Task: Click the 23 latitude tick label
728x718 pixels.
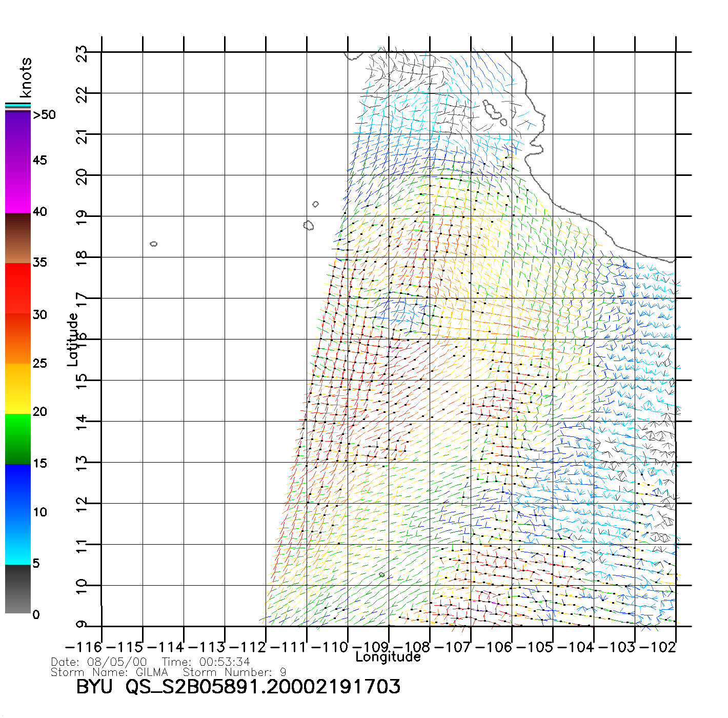Action: pyautogui.click(x=82, y=54)
